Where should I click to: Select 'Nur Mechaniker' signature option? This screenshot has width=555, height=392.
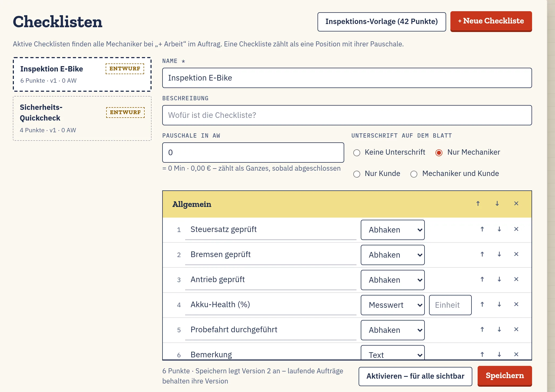click(x=439, y=153)
